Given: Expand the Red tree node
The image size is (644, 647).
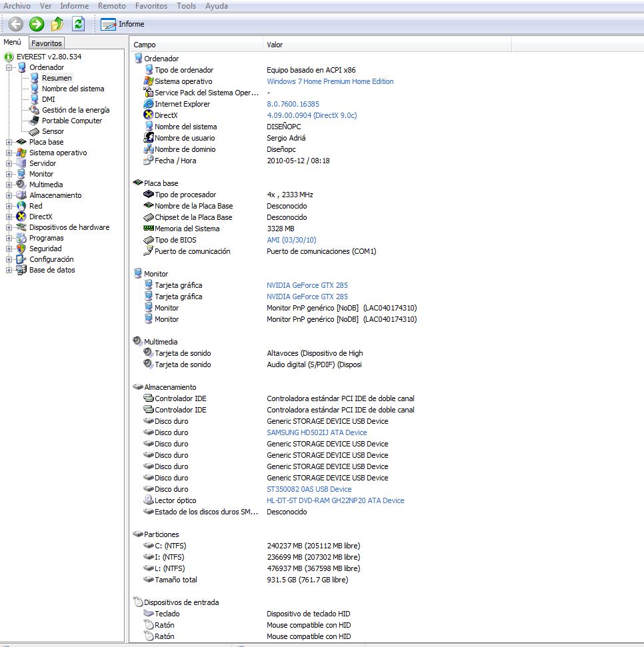Looking at the screenshot, I should (x=9, y=206).
